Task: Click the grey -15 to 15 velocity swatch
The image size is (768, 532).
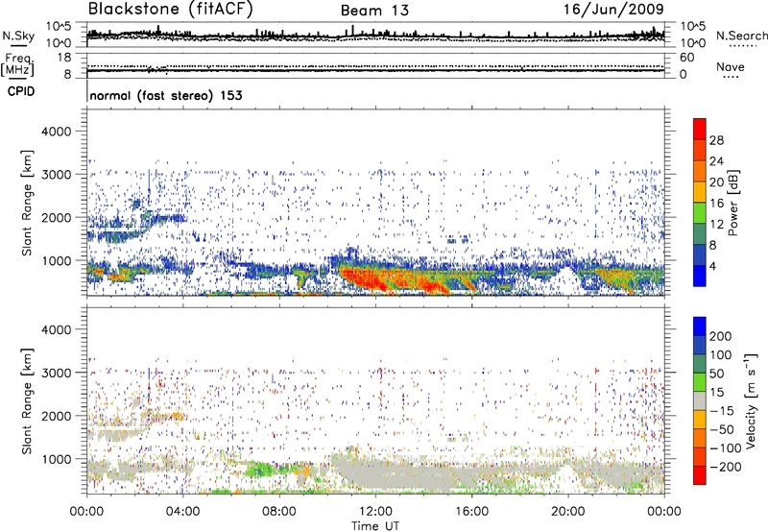Action: pos(700,400)
